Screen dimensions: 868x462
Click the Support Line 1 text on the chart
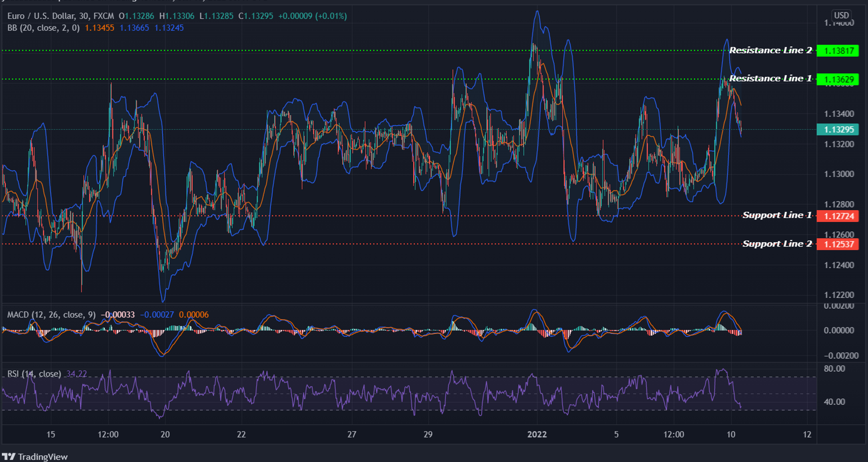coord(777,215)
